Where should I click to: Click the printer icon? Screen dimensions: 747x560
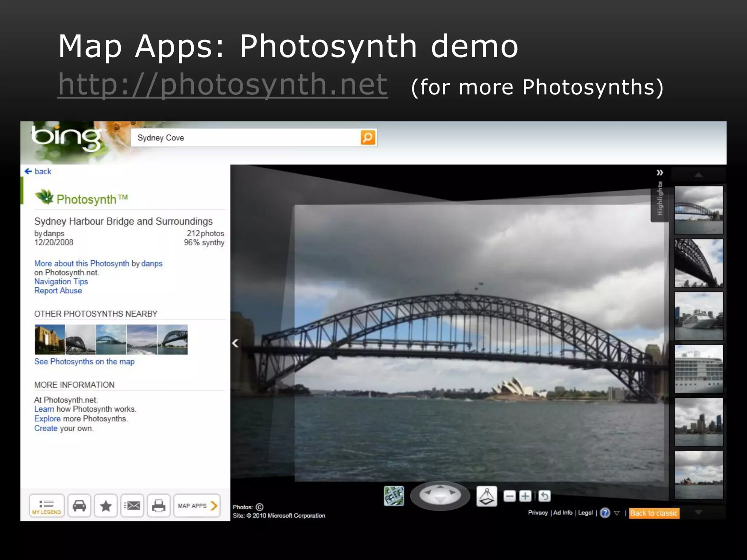[x=159, y=506]
